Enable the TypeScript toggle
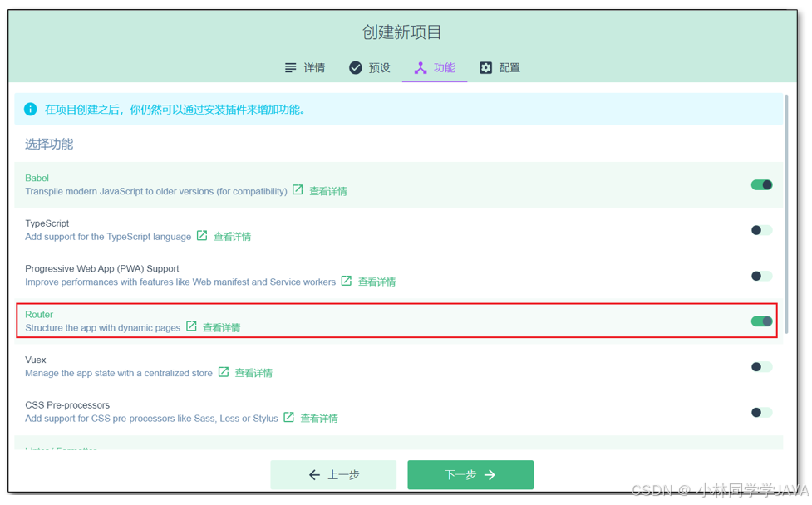 (x=762, y=230)
